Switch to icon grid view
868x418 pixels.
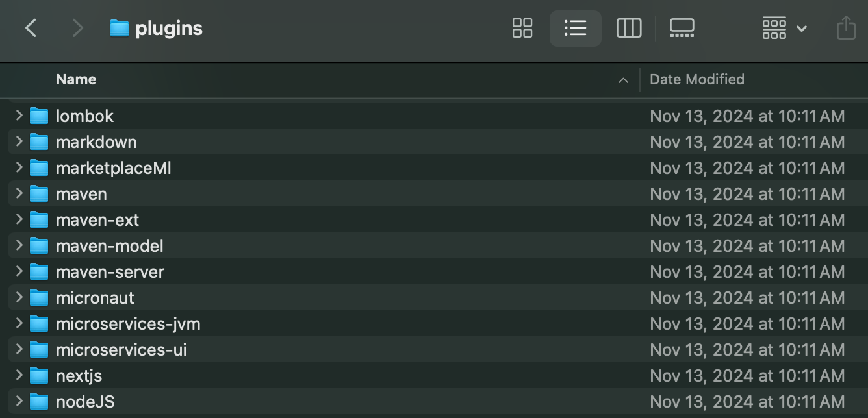[522, 28]
